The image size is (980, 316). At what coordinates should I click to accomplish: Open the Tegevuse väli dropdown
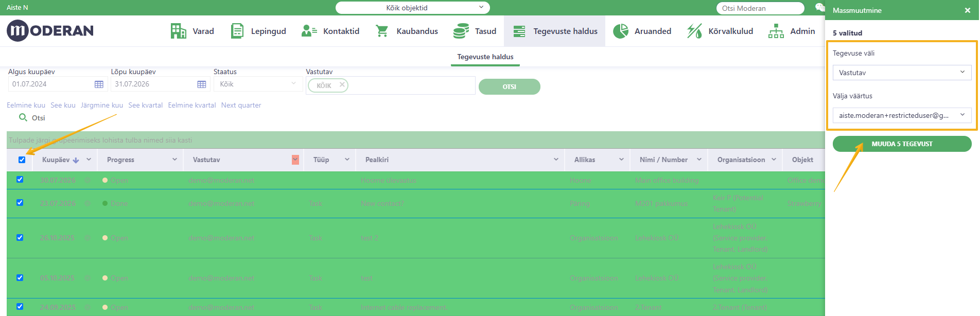point(902,73)
